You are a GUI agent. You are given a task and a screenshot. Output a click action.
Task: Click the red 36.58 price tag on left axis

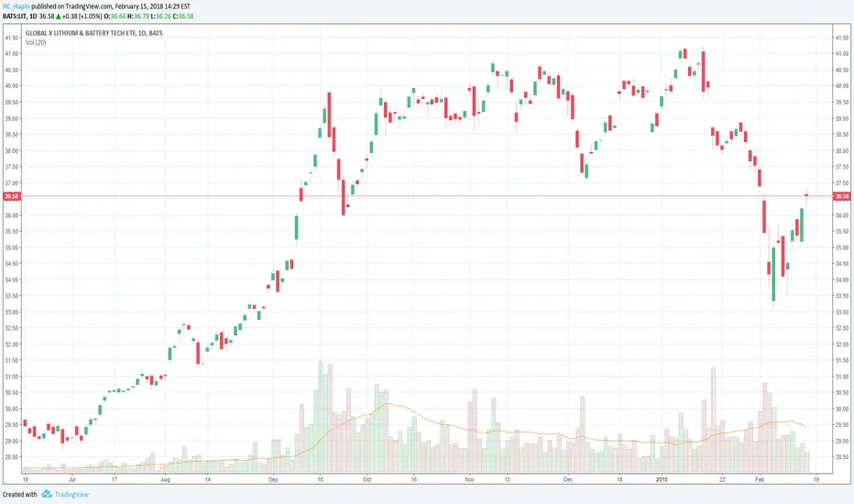click(x=11, y=196)
